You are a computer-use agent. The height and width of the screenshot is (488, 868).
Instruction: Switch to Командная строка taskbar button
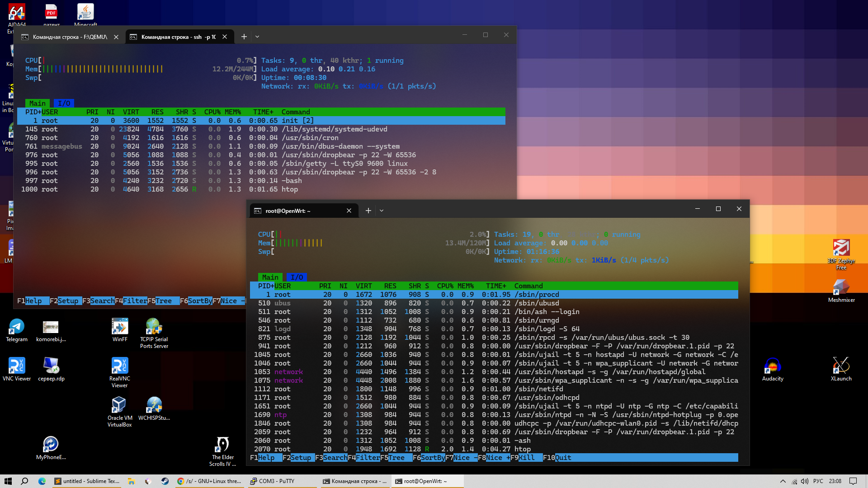point(355,481)
